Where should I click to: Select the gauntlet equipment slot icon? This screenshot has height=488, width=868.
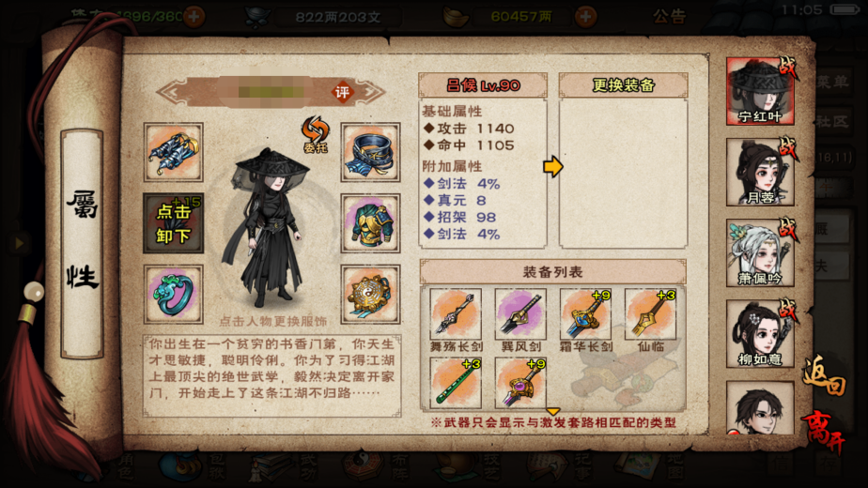pyautogui.click(x=173, y=152)
